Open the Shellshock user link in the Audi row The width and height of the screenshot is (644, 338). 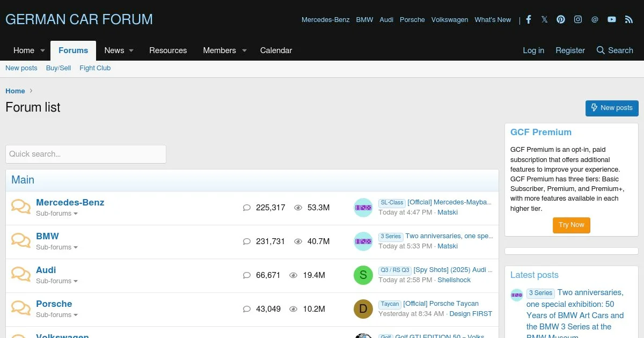click(454, 280)
